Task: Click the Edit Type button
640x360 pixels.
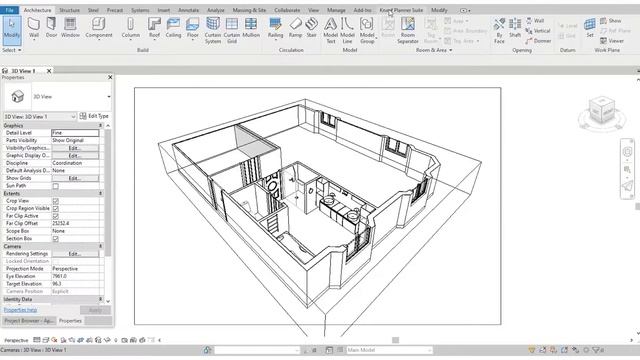Action: [x=94, y=116]
